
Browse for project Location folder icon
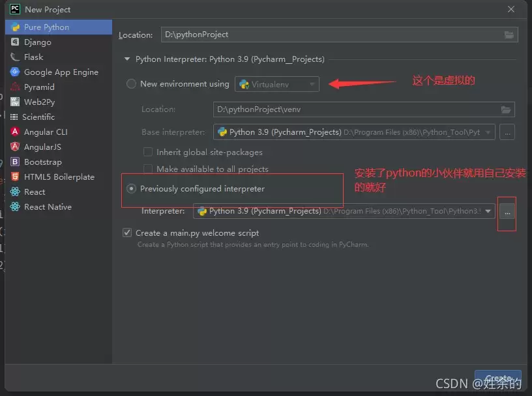tap(509, 35)
